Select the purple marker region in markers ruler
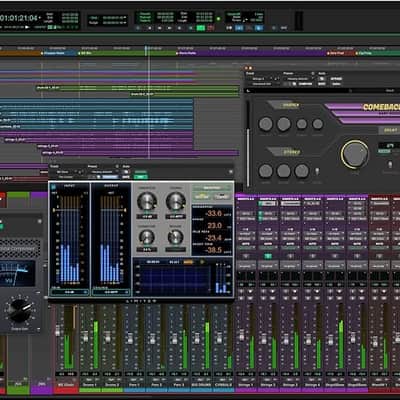This screenshot has width=400, height=400. [251, 53]
